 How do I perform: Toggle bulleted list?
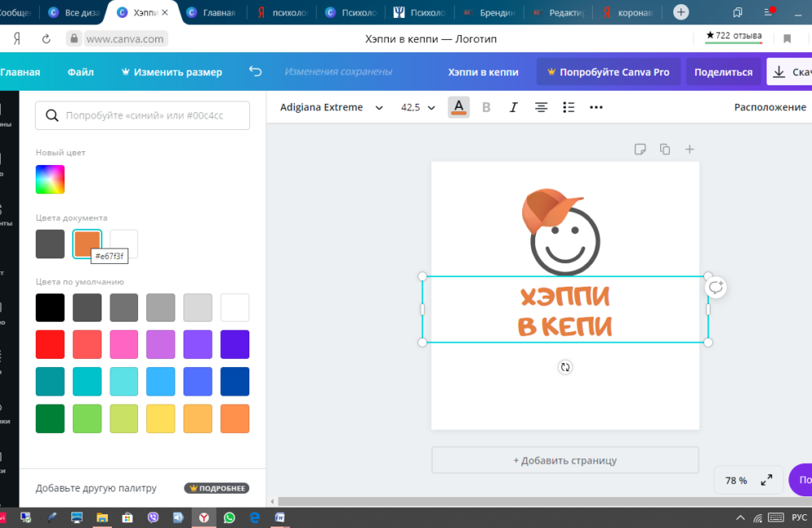click(x=568, y=107)
